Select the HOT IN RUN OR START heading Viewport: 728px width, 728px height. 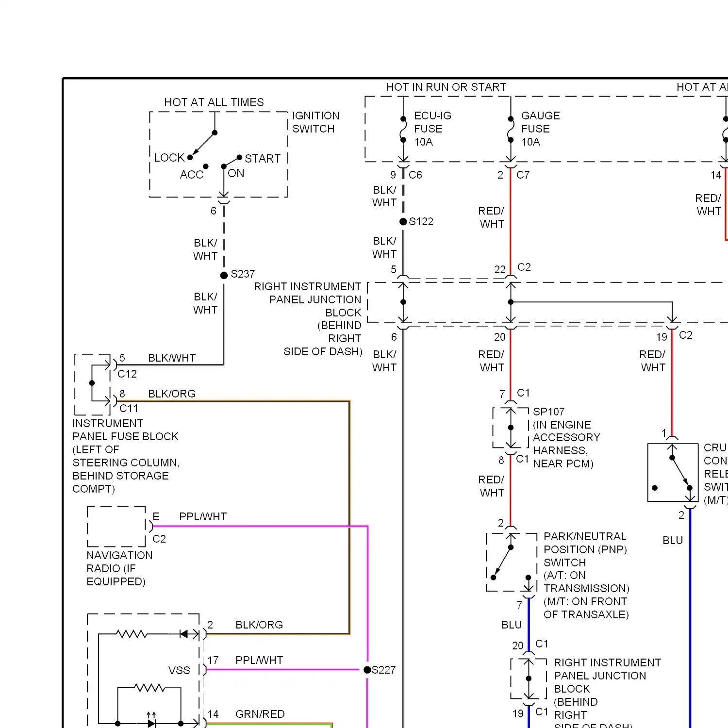pos(446,87)
